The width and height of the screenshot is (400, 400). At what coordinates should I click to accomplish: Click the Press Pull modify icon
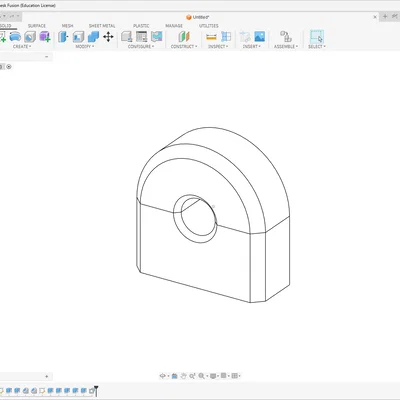(x=63, y=37)
